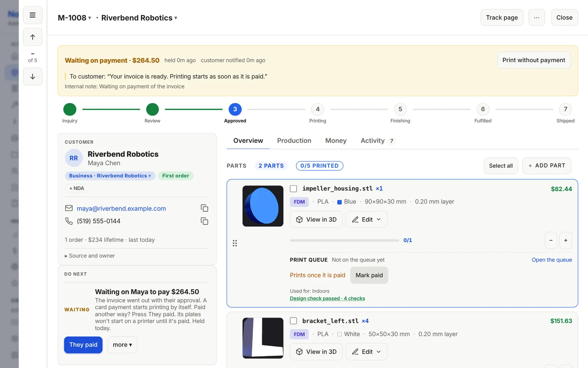Open the bracket_left.stl thumbnail preview
The width and height of the screenshot is (588, 368).
pyautogui.click(x=263, y=338)
